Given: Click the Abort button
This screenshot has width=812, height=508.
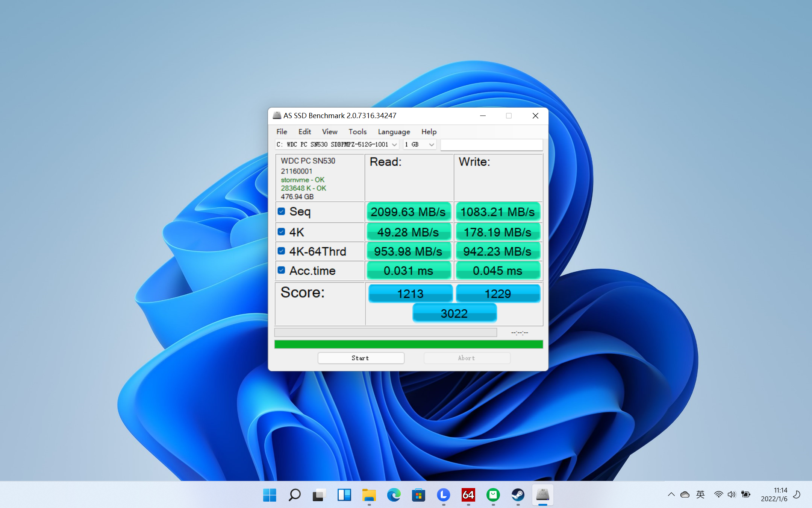Looking at the screenshot, I should click(x=467, y=358).
